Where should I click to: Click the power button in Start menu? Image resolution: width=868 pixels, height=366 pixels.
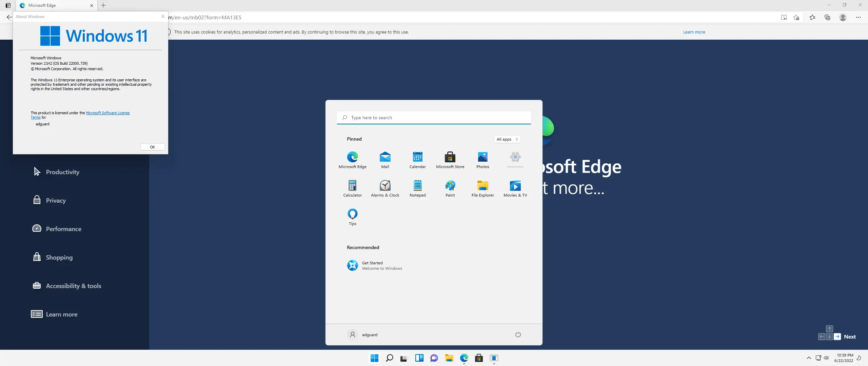pos(518,334)
